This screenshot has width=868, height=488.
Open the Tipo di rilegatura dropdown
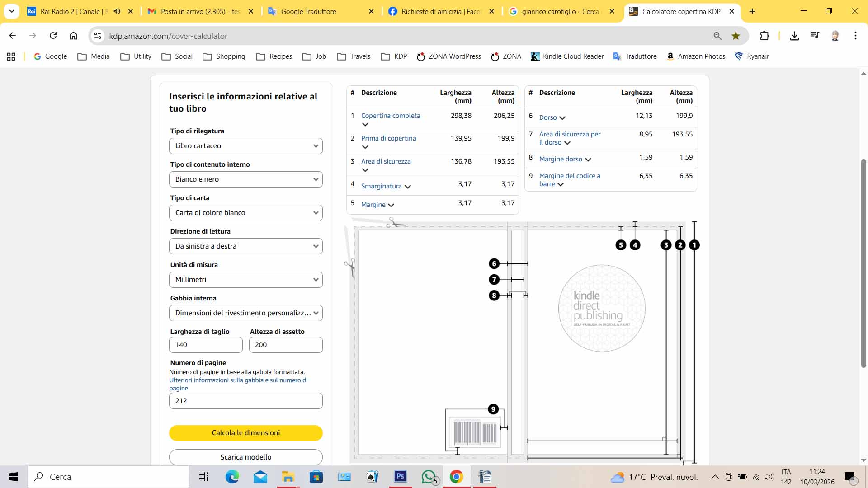click(x=245, y=146)
